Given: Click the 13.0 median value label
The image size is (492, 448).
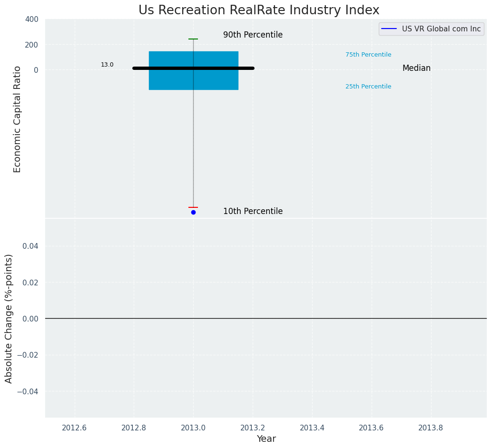Looking at the screenshot, I should point(107,65).
